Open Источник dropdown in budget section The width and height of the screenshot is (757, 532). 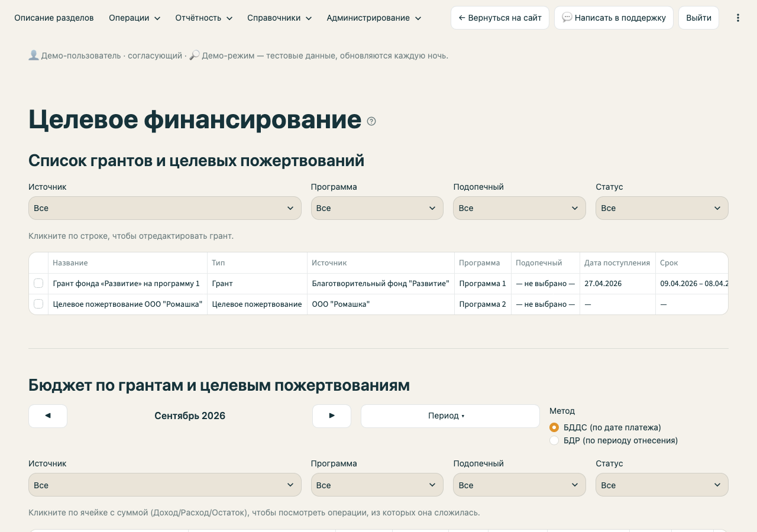point(165,485)
